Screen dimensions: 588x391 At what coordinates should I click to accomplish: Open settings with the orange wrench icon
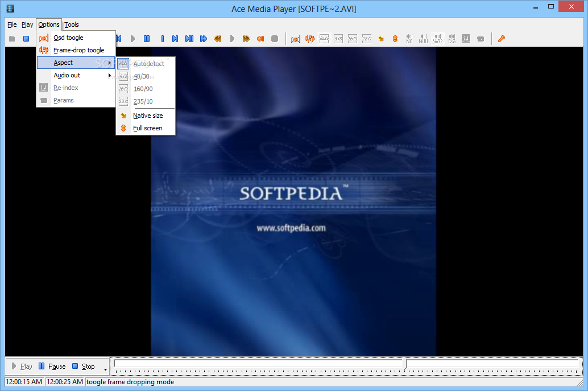point(502,39)
